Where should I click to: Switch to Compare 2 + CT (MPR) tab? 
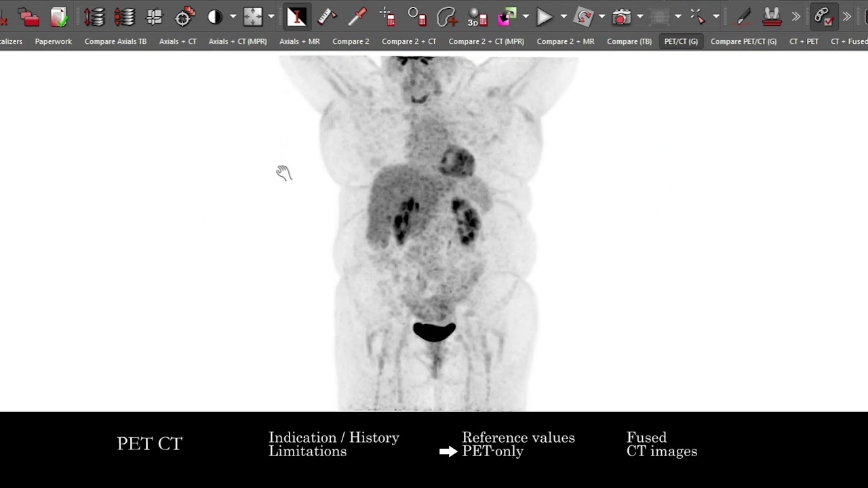coord(486,41)
